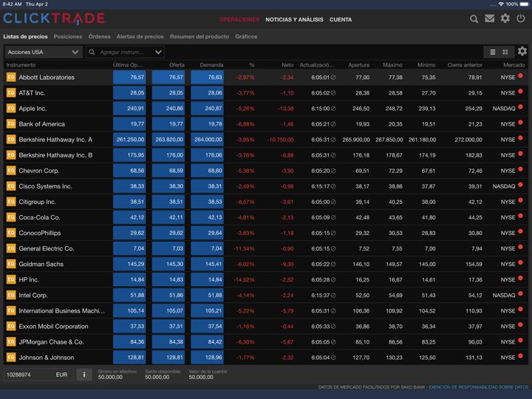
Task: Open the messages envelope icon
Action: pos(489,18)
